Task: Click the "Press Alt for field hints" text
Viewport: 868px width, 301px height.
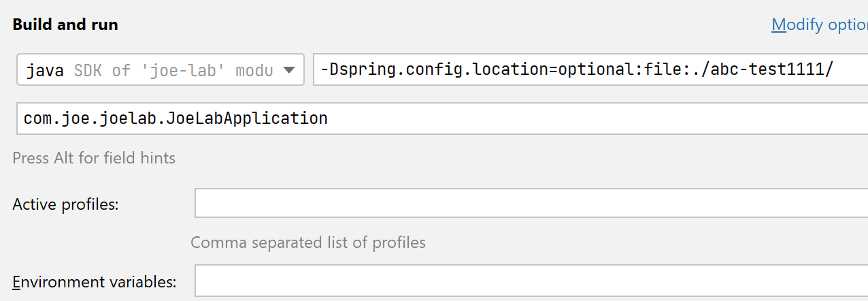Action: point(94,158)
